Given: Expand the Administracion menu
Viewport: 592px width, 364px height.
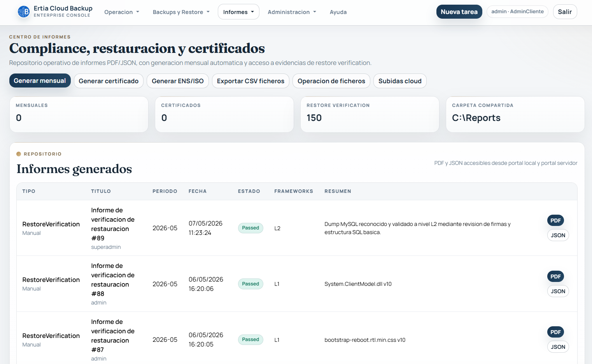Looking at the screenshot, I should click(292, 12).
